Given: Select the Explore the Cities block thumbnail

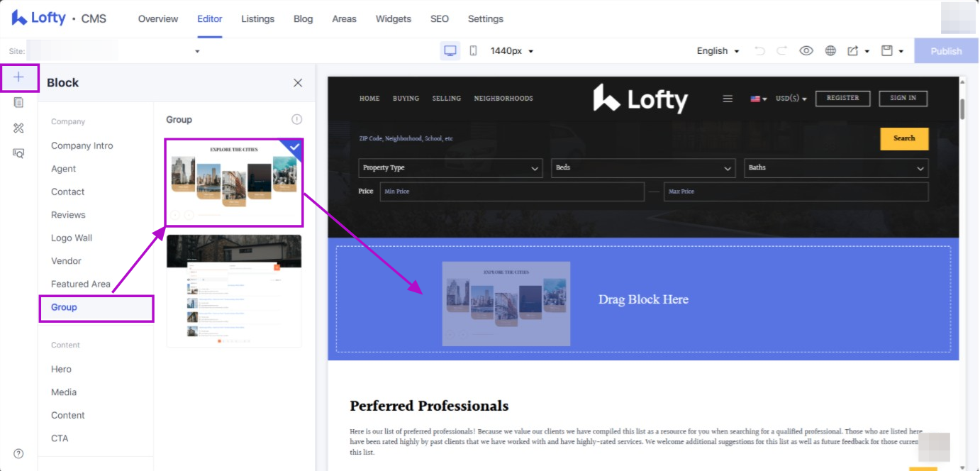Looking at the screenshot, I should [234, 182].
